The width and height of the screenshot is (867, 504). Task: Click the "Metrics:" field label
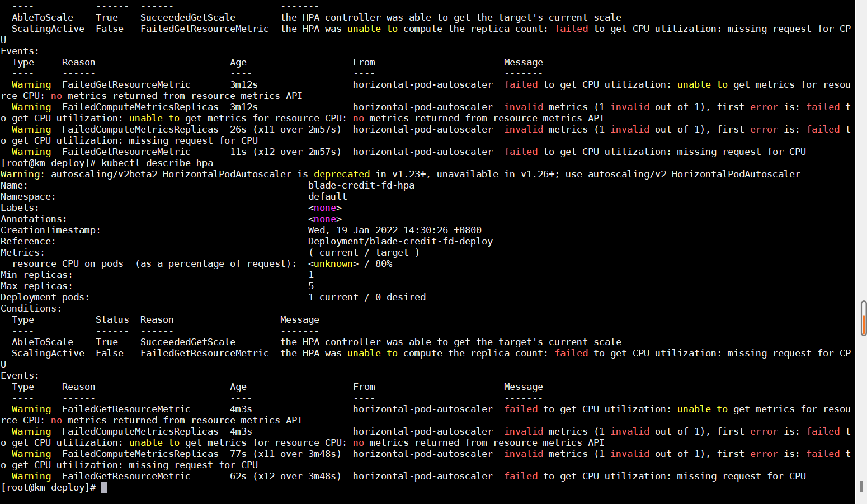point(23,252)
